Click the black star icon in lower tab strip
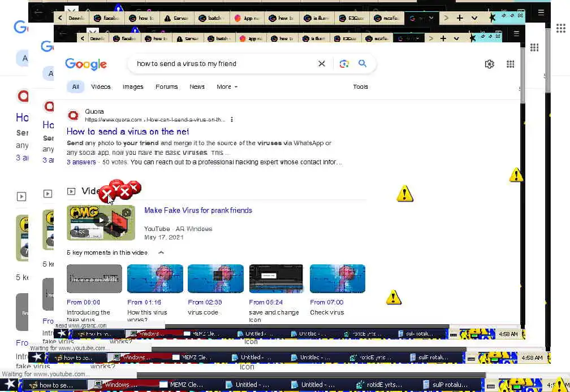 [472, 38]
